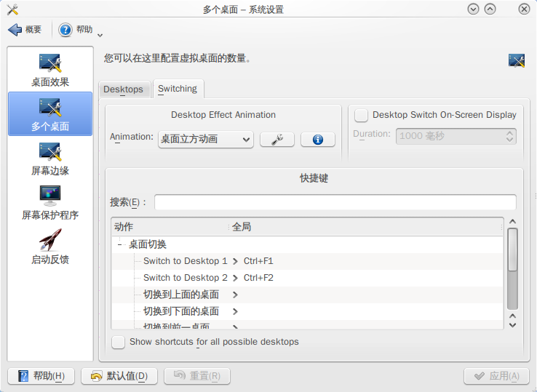This screenshot has width=537, height=392.
Task: Minimize the window with title bar down button
Action: point(473,9)
